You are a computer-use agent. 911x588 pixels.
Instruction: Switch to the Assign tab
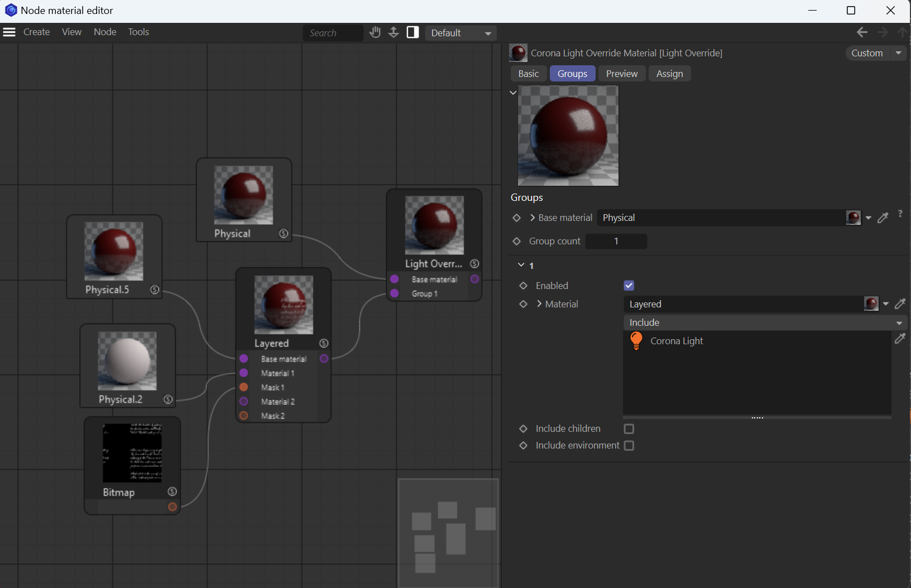[x=670, y=74]
